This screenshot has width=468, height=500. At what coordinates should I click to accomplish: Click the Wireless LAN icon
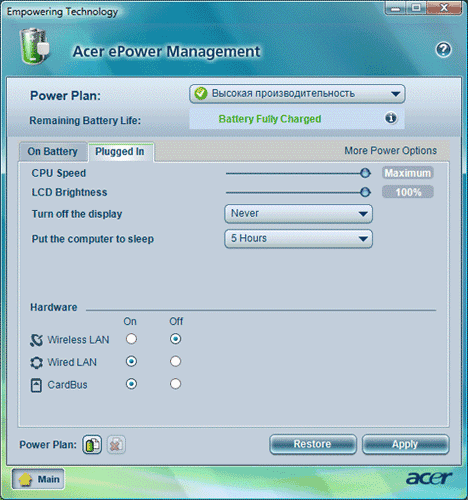[36, 340]
